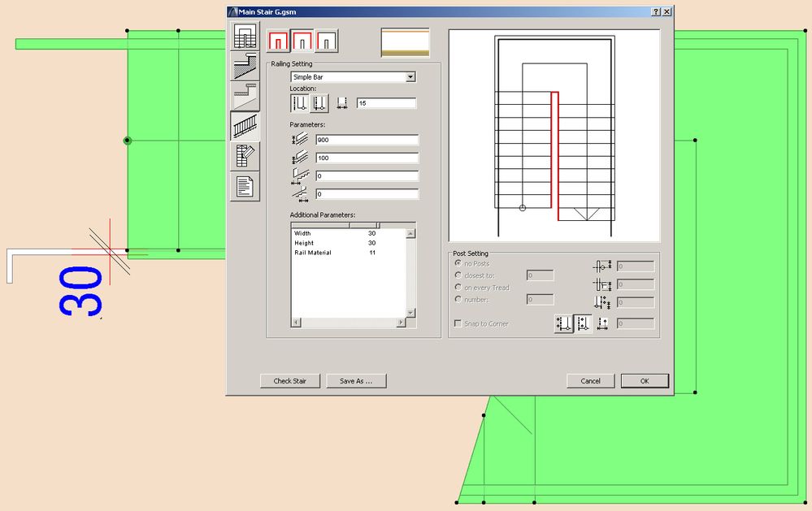Cancel the stair dialog
This screenshot has width=812, height=511.
590,381
